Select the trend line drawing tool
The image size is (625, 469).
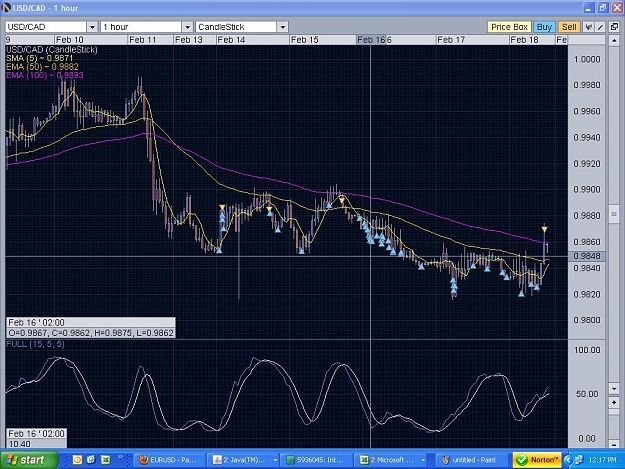tap(600, 27)
